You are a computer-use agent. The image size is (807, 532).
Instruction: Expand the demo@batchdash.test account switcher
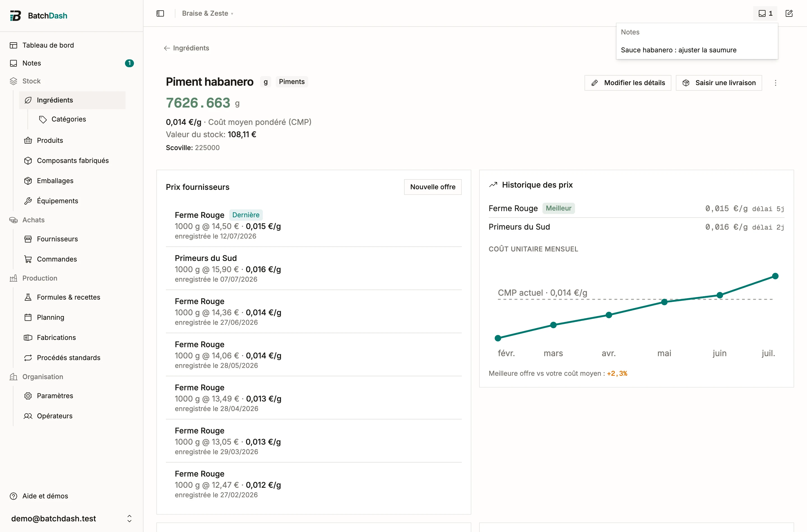(71, 519)
